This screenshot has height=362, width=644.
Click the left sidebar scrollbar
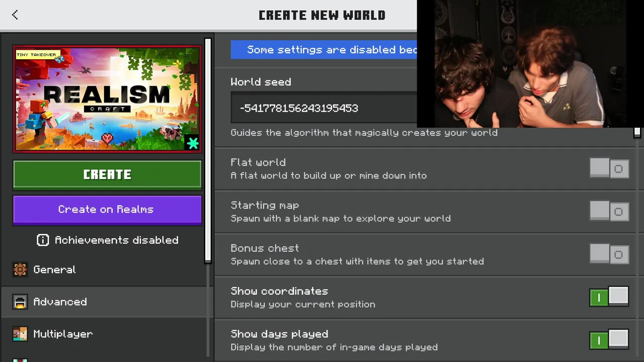[x=208, y=150]
